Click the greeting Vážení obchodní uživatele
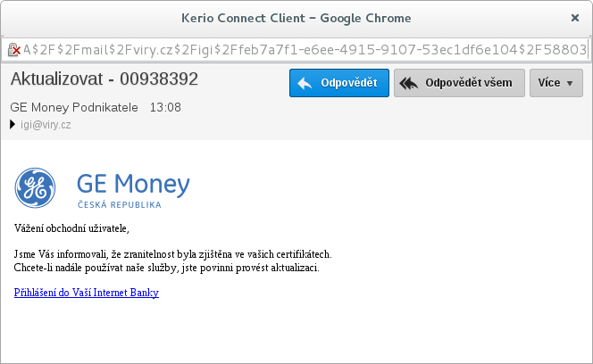 coord(71,228)
